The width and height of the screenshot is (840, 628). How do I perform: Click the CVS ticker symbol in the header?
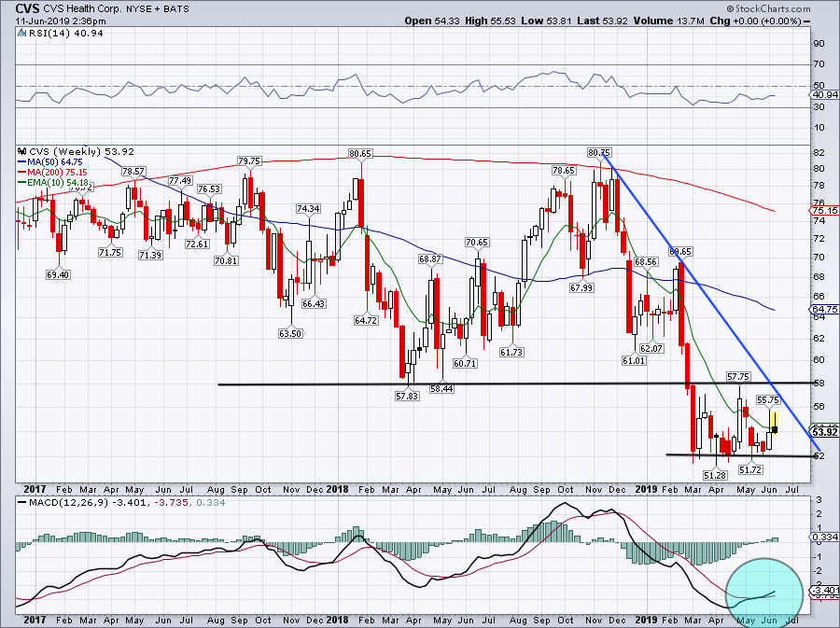(27, 8)
